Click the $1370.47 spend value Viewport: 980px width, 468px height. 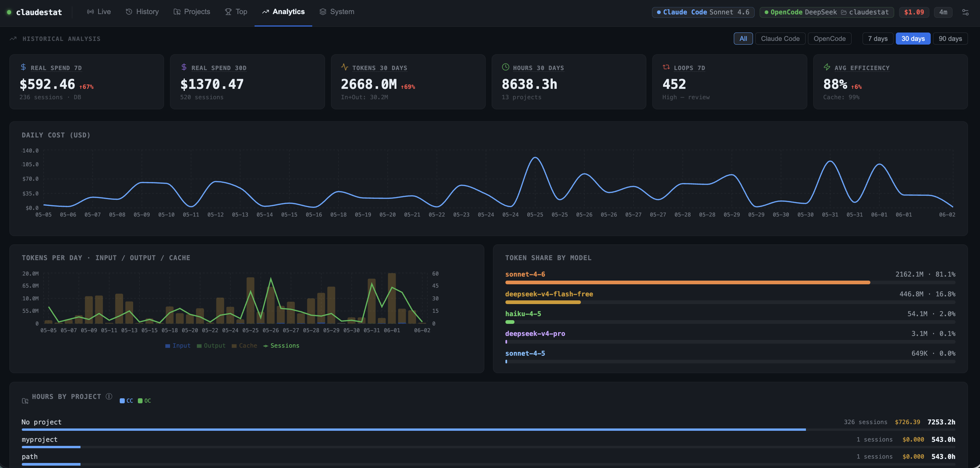(x=212, y=84)
